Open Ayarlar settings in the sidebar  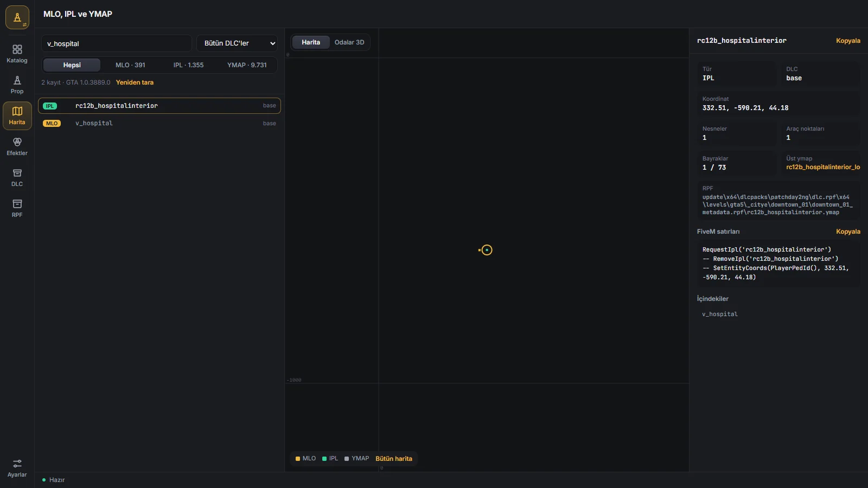[17, 468]
